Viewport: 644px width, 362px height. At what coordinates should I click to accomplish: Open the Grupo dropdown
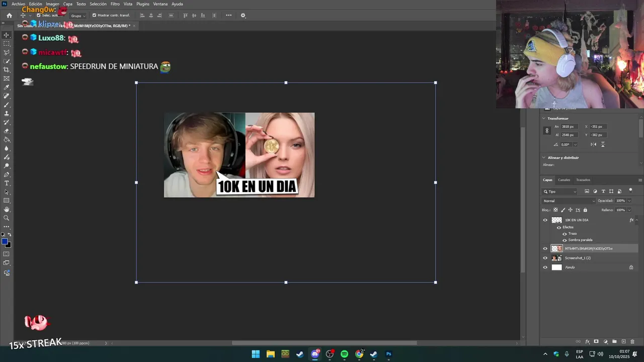(78, 16)
